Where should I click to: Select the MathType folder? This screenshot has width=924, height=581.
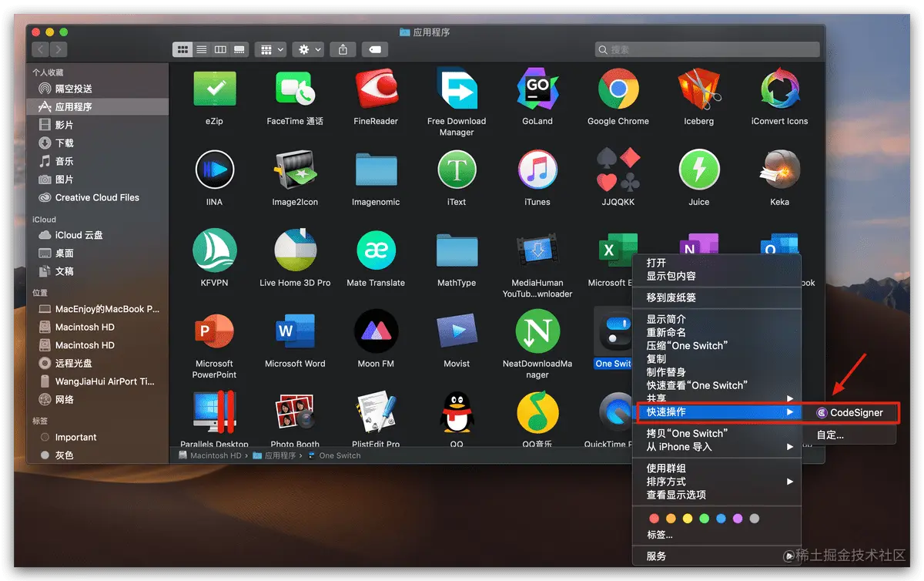click(457, 251)
